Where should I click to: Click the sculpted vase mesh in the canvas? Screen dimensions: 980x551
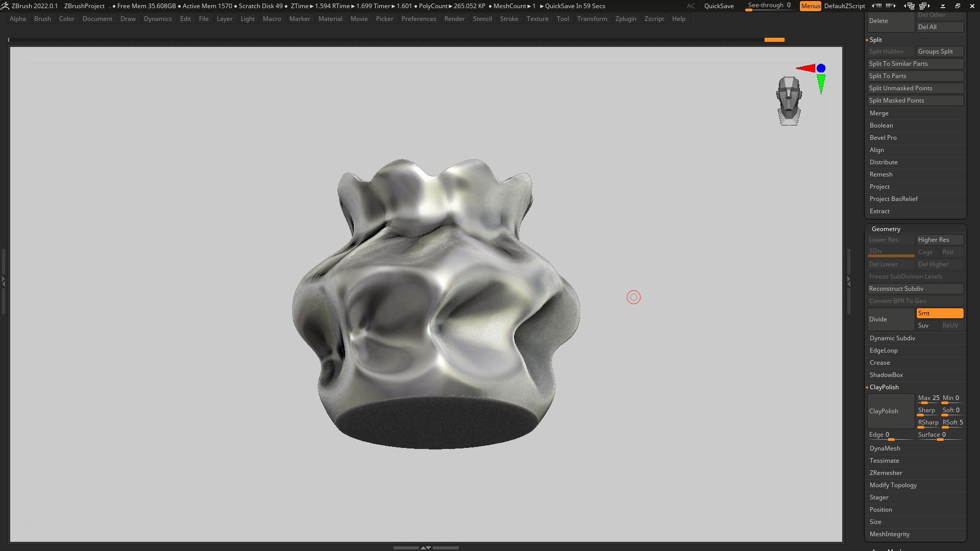(436, 304)
